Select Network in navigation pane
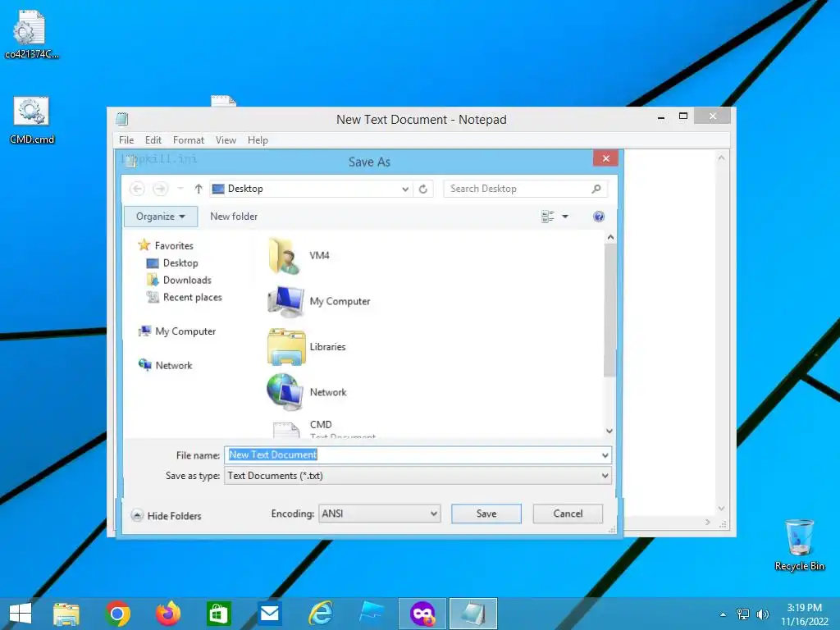This screenshot has width=840, height=630. coord(166,365)
